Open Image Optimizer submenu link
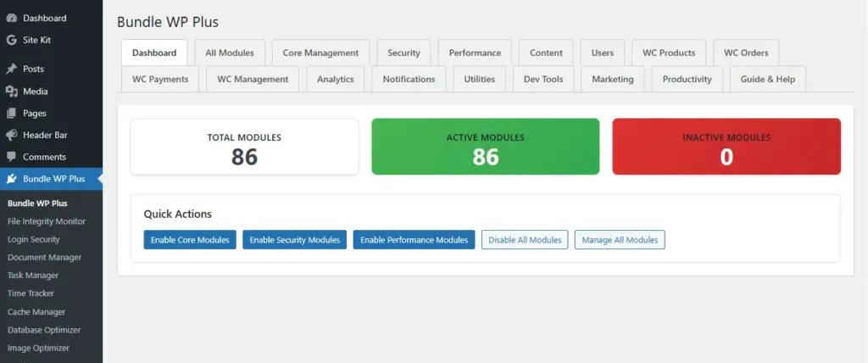Image resolution: width=868 pixels, height=363 pixels. [x=39, y=348]
